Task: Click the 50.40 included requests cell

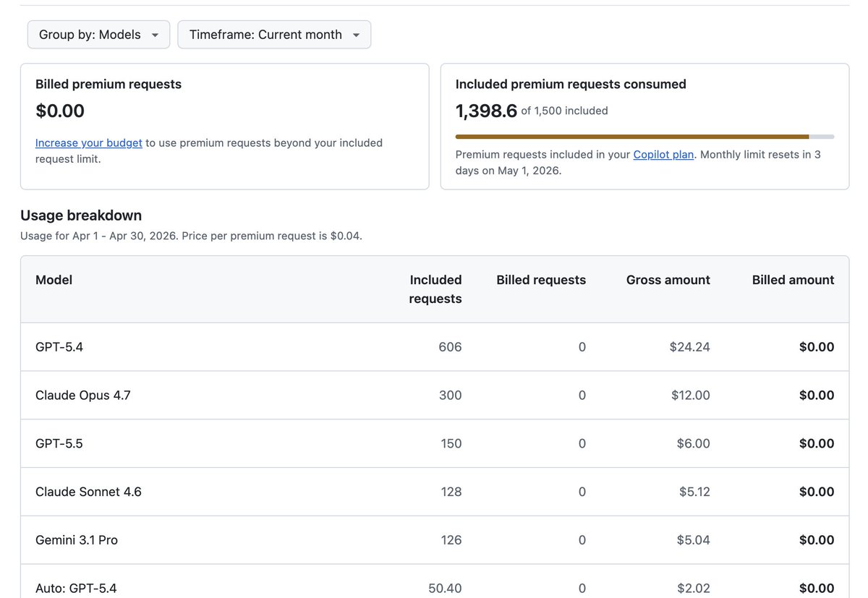Action: point(445,589)
